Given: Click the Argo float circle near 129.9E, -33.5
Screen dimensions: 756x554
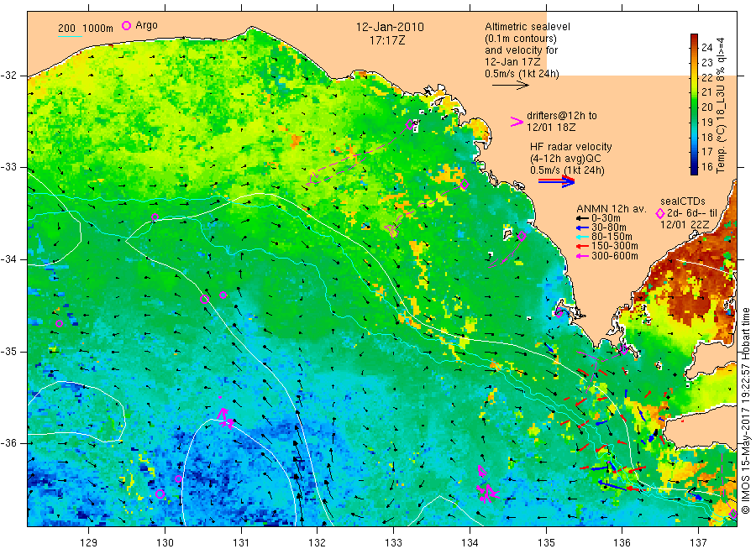Looking at the screenshot, I should tap(155, 217).
